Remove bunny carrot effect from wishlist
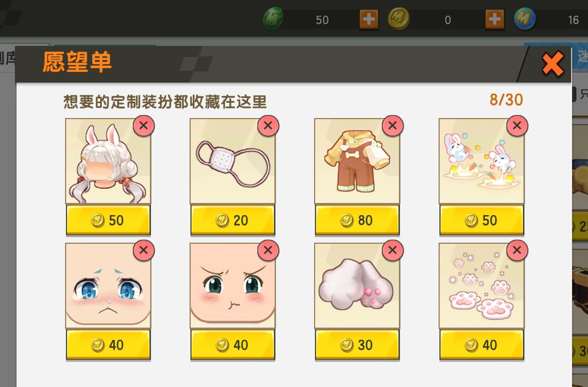588x387 pixels. (517, 126)
